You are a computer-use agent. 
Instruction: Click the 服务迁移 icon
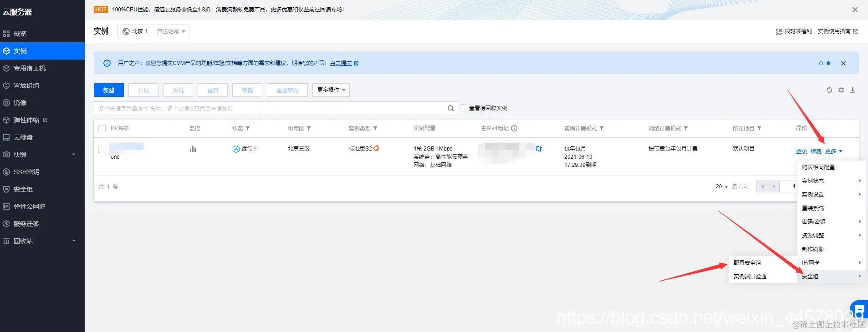point(6,224)
